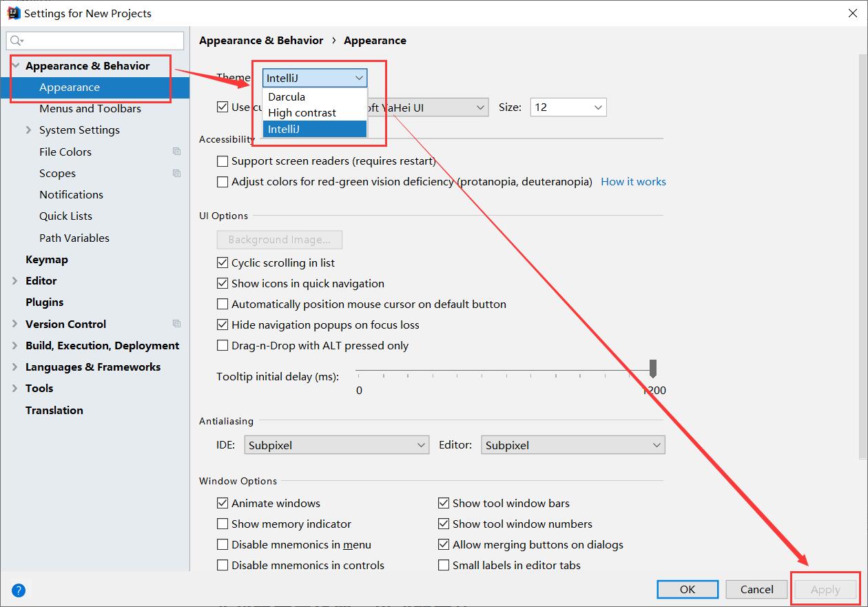Uncheck Show tool window bars

pos(444,503)
